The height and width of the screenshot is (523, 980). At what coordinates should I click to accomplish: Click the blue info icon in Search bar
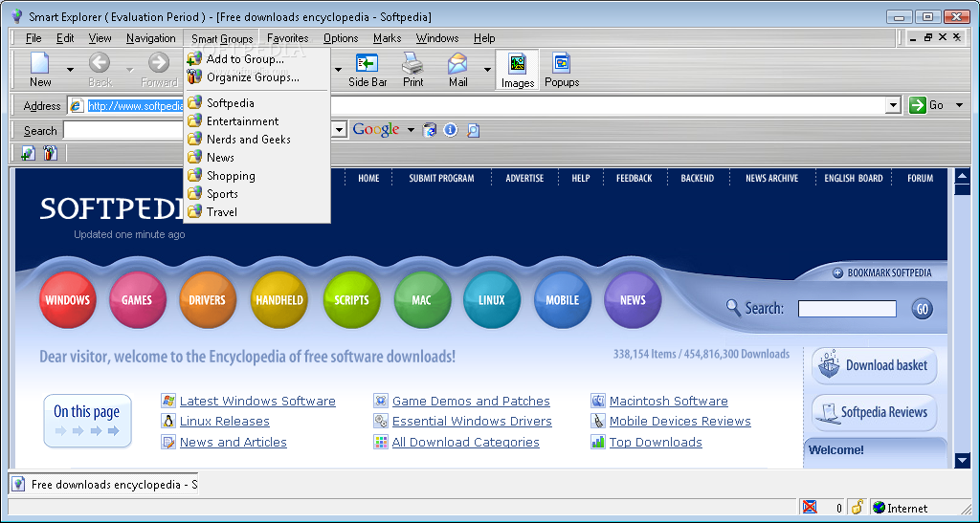pos(451,130)
